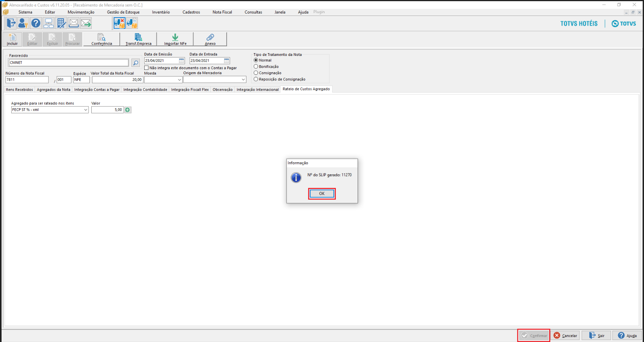Click the Confirmar button
This screenshot has height=342, width=644.
[534, 335]
